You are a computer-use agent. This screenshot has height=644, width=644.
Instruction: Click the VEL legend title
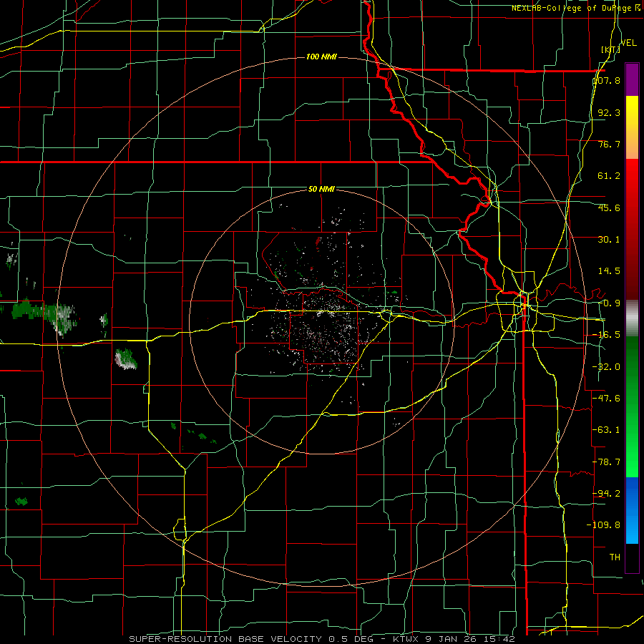(x=629, y=43)
